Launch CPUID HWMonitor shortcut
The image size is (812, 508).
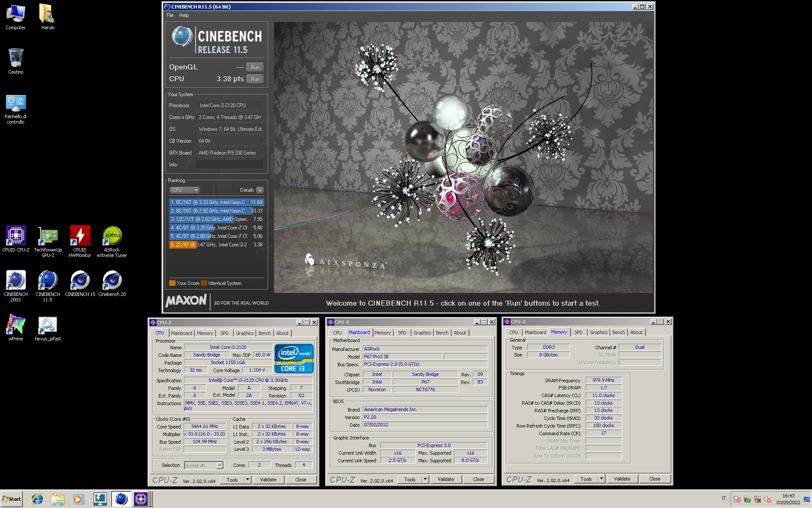pyautogui.click(x=80, y=241)
